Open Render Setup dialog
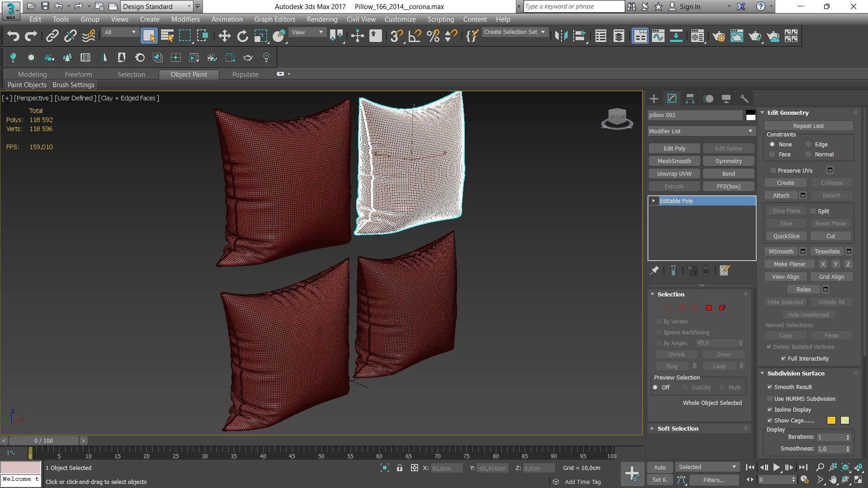The height and width of the screenshot is (488, 868). (719, 36)
